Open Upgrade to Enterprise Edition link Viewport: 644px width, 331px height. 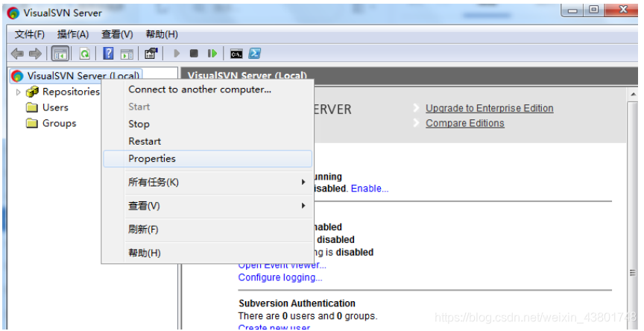[489, 108]
